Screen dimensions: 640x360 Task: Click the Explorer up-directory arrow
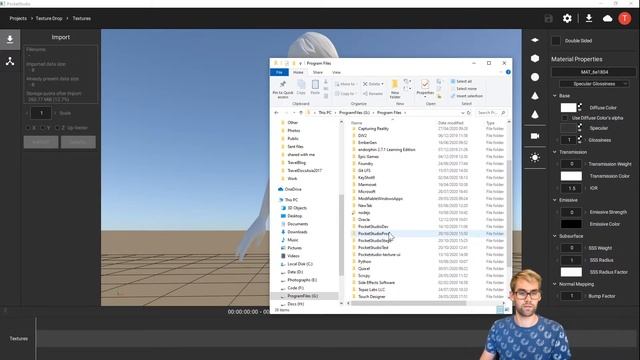301,113
